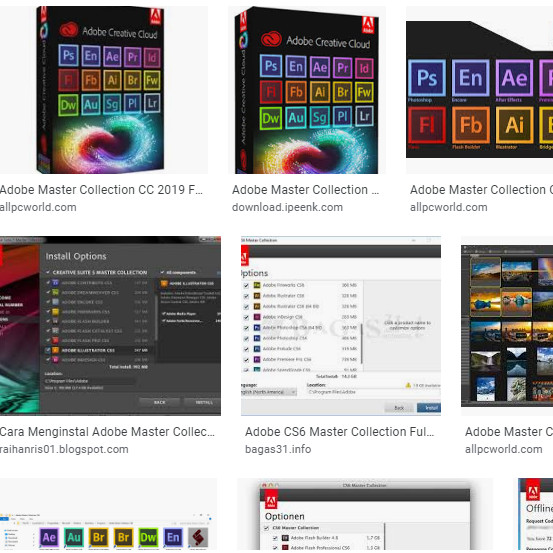The width and height of the screenshot is (553, 553).
Task: Open the dark Install Options screenshot thumbnail
Action: [x=110, y=326]
